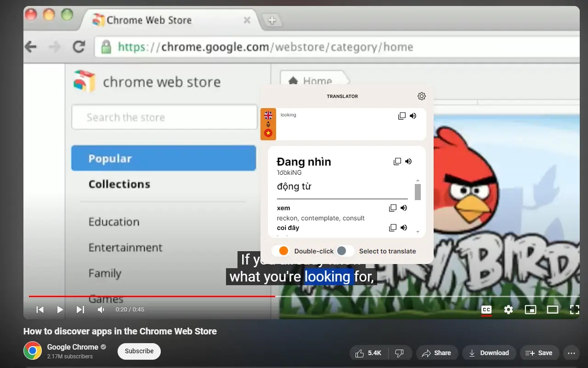Select the UK flag source language
Image resolution: width=588 pixels, height=368 pixels.
coord(268,115)
